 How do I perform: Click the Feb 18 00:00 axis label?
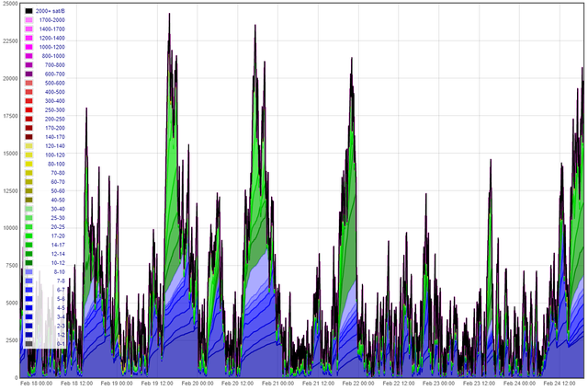(37, 384)
